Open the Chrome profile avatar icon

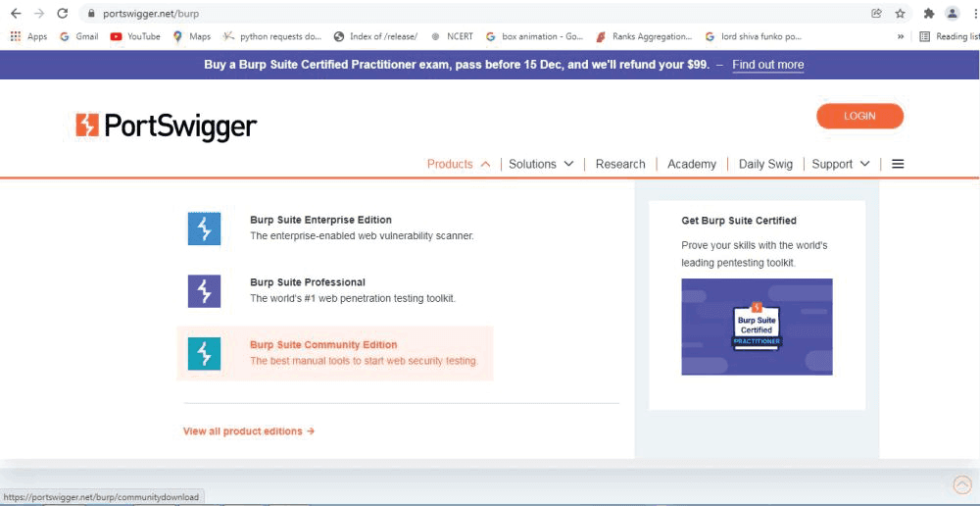click(952, 14)
